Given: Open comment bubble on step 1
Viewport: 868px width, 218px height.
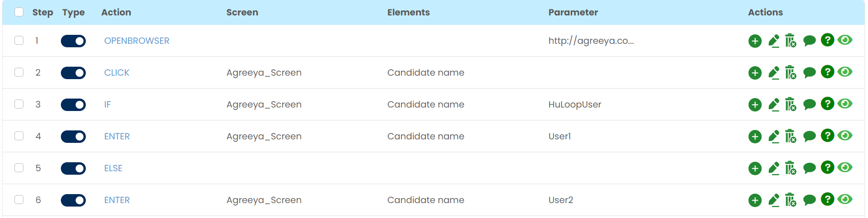Looking at the screenshot, I should pyautogui.click(x=809, y=41).
